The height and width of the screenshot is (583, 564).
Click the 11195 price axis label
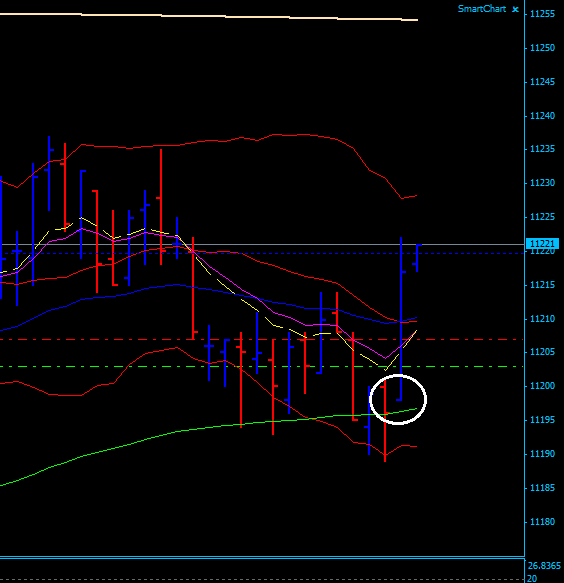542,420
